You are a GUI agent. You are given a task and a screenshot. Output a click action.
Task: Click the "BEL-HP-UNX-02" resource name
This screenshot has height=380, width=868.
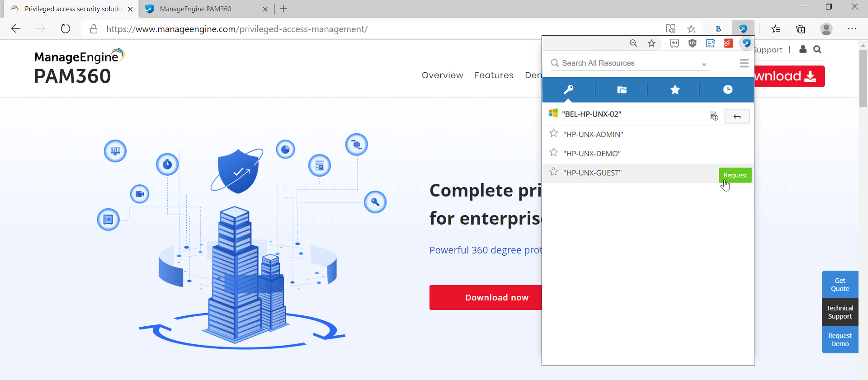point(591,114)
